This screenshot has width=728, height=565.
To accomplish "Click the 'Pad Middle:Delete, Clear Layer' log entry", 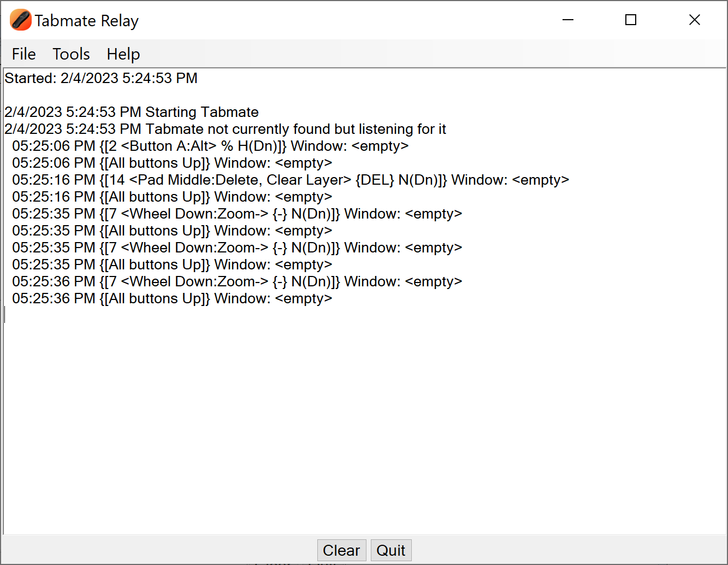I will click(291, 180).
